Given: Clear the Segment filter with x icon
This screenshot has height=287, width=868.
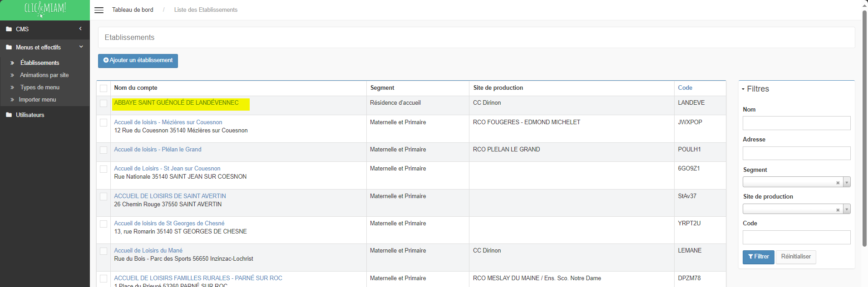Looking at the screenshot, I should [x=838, y=183].
